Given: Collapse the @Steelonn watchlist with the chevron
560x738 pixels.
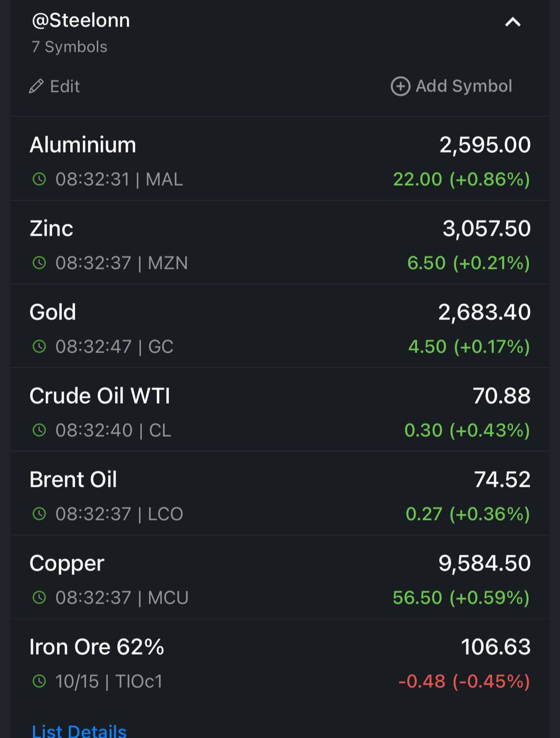Looking at the screenshot, I should [x=513, y=22].
